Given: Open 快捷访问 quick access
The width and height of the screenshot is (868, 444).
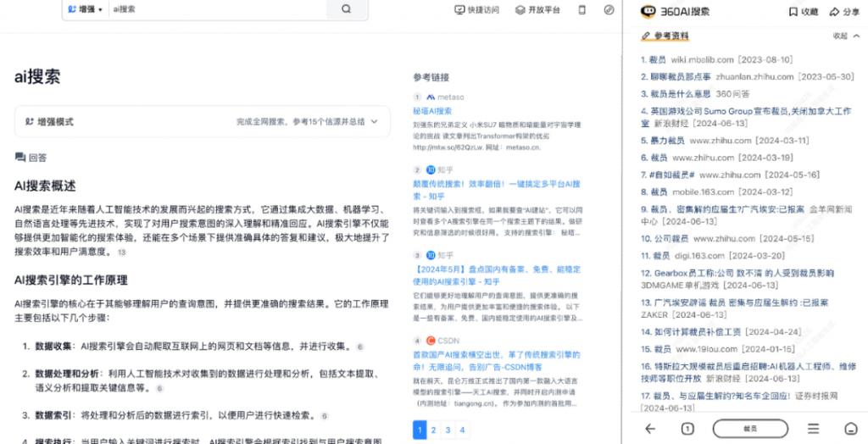Looking at the screenshot, I should click(476, 10).
